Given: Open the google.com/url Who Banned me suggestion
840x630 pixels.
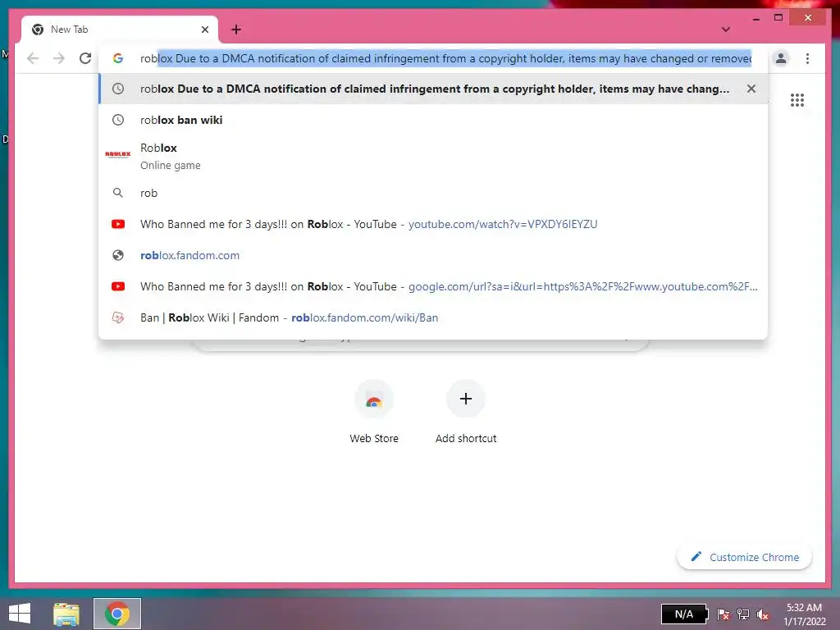Looking at the screenshot, I should [x=433, y=286].
